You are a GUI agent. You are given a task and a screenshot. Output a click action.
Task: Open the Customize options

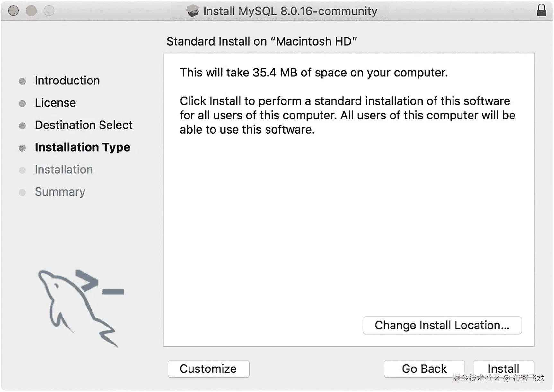(x=208, y=369)
